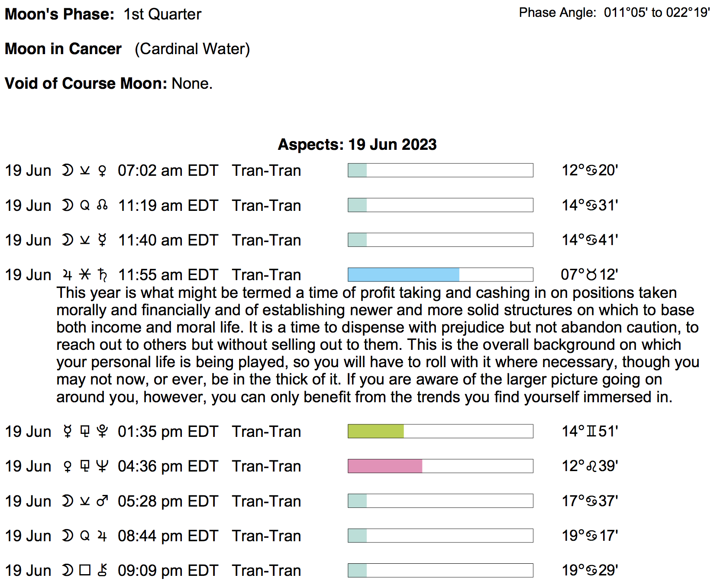Click the Neptune glyph in the 04:36 pm row
Image resolution: width=717 pixels, height=588 pixels.
pos(102,466)
